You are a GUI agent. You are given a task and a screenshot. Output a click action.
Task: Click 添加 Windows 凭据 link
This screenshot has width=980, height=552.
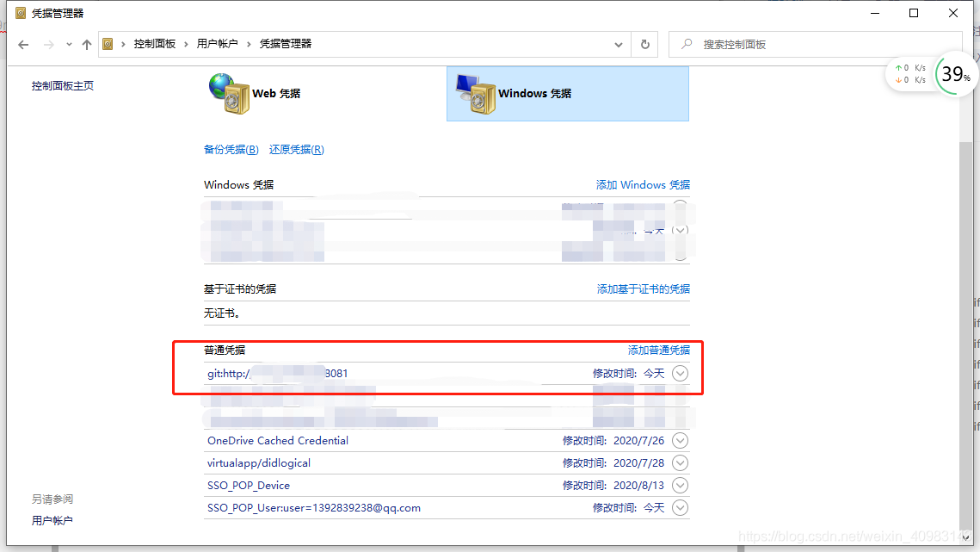[x=643, y=184]
